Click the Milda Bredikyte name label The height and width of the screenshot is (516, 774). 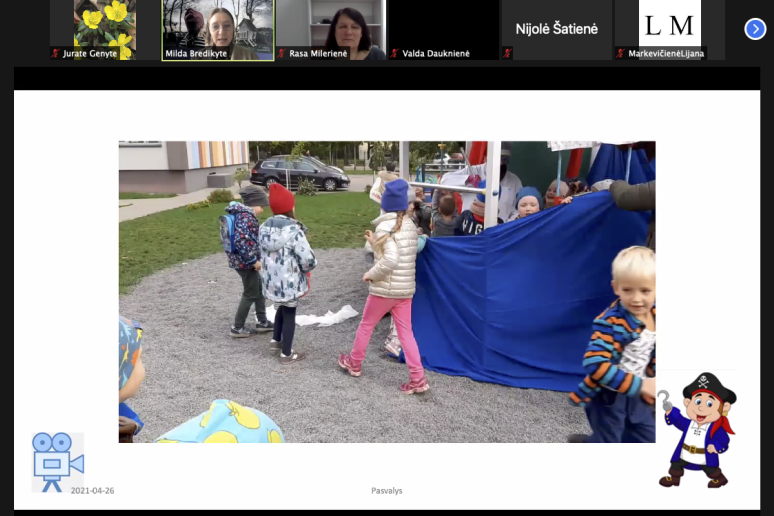coord(196,53)
